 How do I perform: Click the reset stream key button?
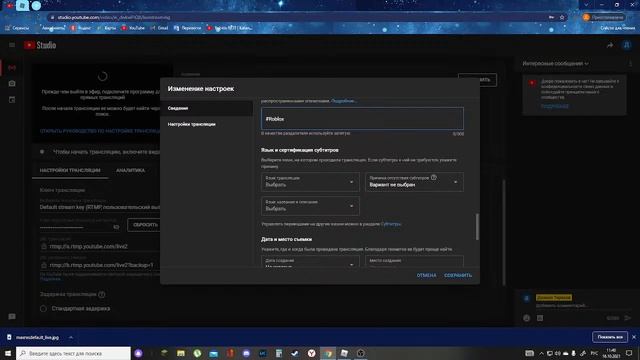145,225
